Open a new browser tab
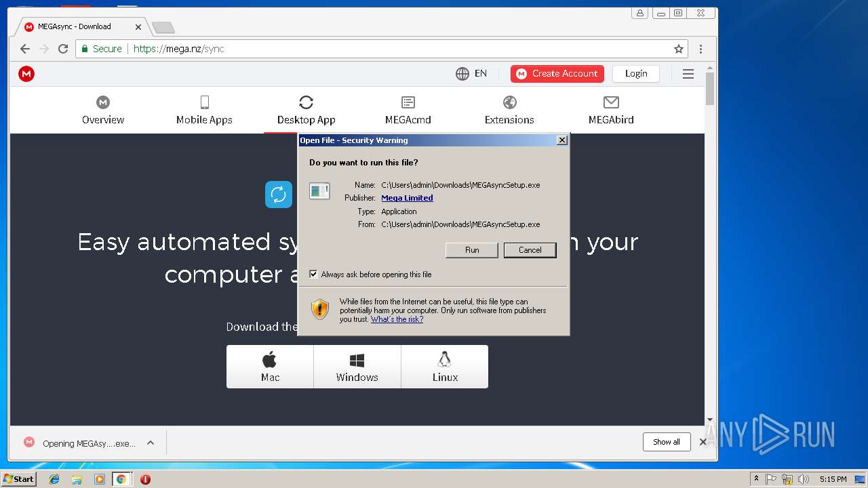 pos(163,27)
